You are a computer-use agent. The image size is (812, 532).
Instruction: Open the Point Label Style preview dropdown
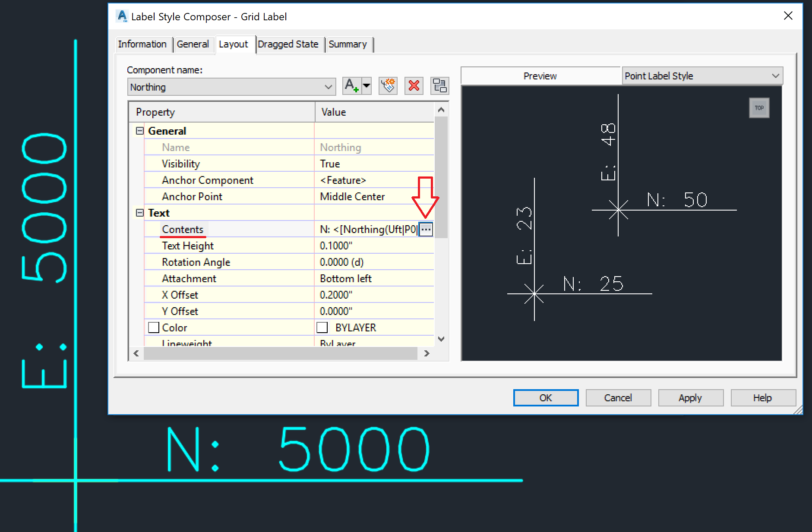tap(775, 76)
